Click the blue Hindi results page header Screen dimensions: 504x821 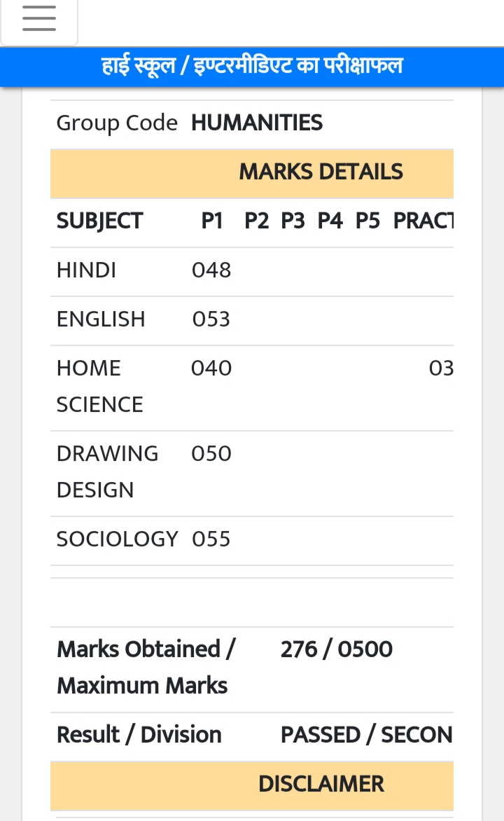(252, 67)
